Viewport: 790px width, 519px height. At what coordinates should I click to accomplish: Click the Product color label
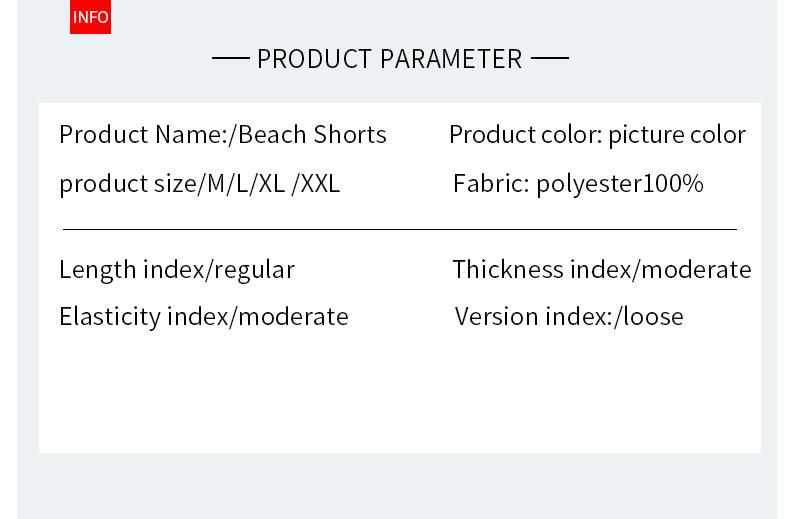pos(525,135)
